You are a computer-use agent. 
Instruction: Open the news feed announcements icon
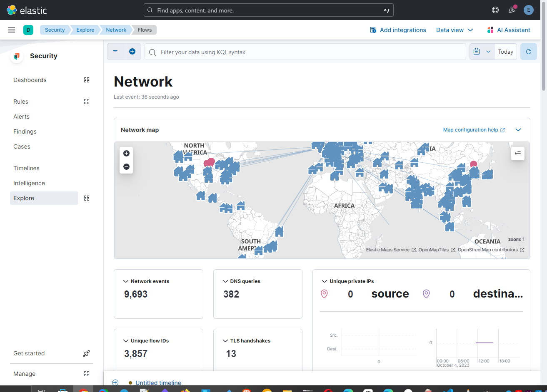(512, 10)
